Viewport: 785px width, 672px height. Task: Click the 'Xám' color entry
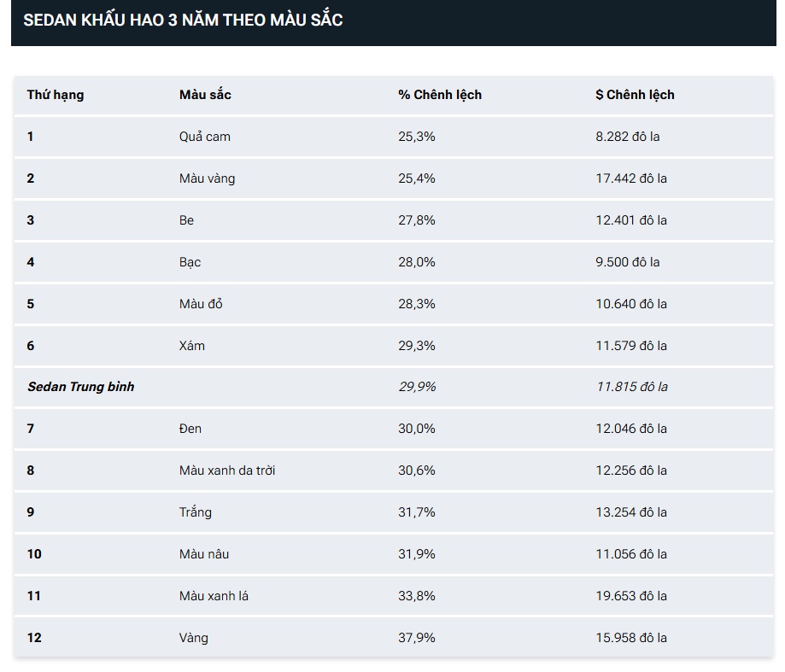click(x=191, y=346)
